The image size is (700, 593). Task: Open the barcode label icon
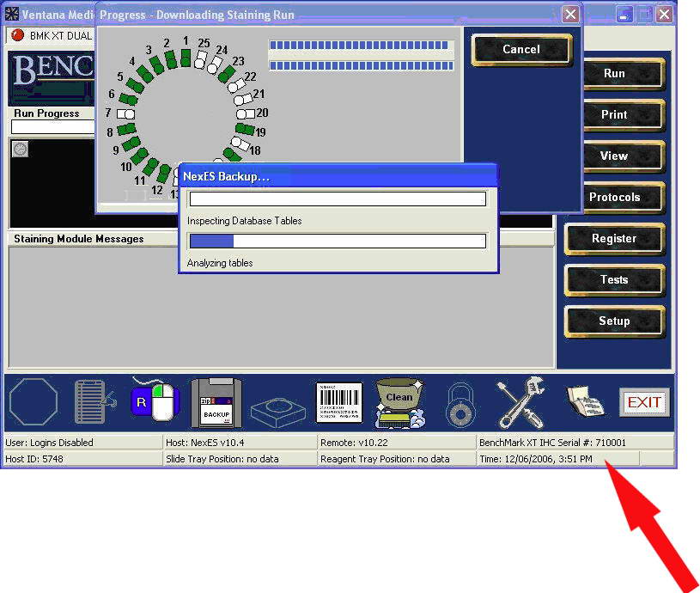coord(338,402)
